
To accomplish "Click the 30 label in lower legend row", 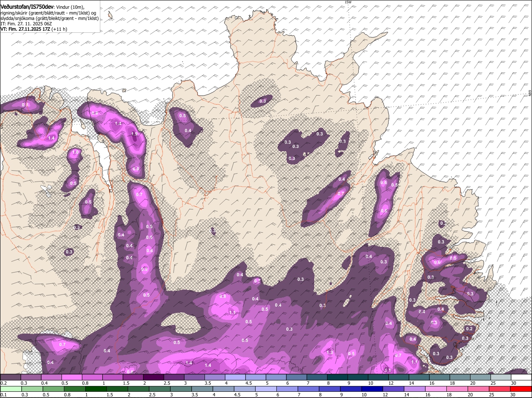I will point(513,395).
